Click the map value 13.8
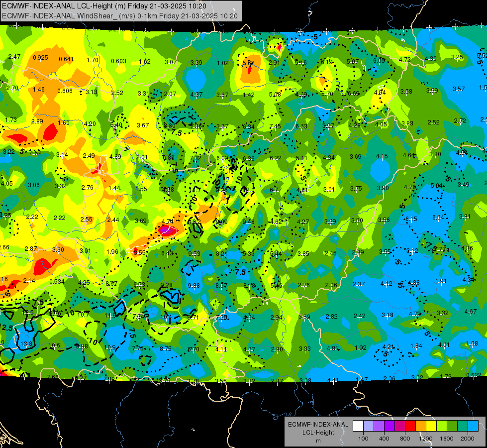The height and width of the screenshot is (448, 487). tap(26, 344)
